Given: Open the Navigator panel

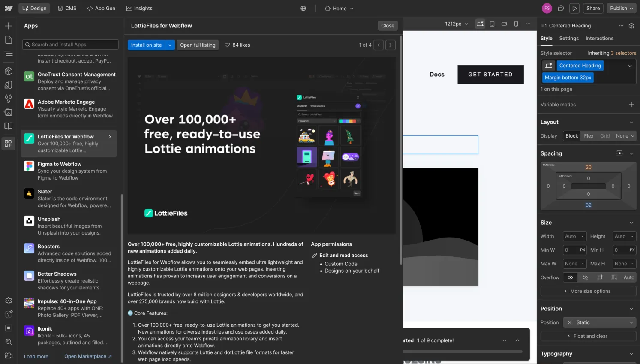Looking at the screenshot, I should 9,54.
